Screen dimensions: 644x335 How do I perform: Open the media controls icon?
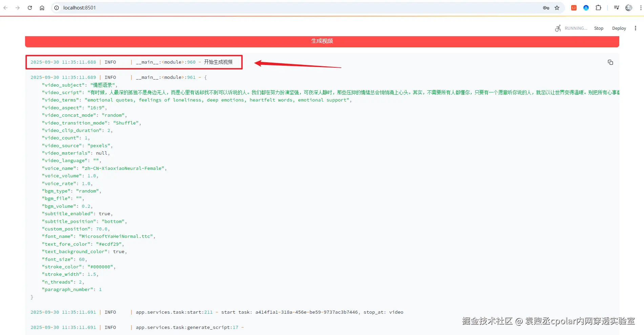[x=617, y=8]
